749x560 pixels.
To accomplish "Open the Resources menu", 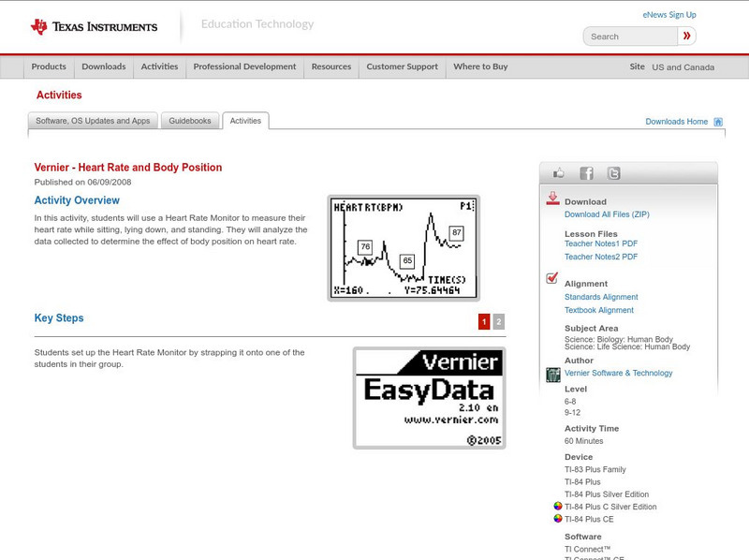I will pyautogui.click(x=331, y=66).
